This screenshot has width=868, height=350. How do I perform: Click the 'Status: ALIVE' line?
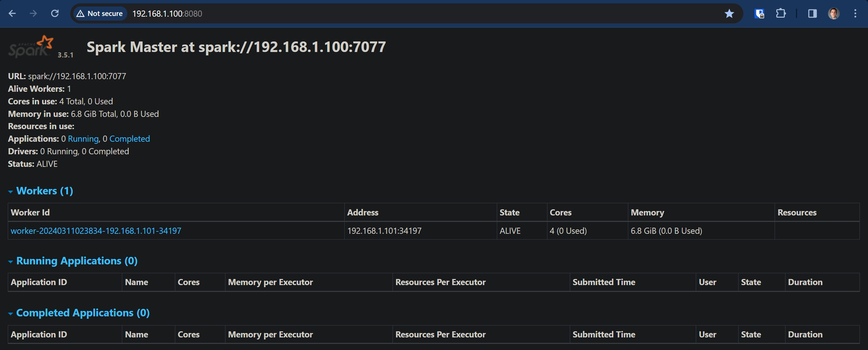tap(33, 164)
